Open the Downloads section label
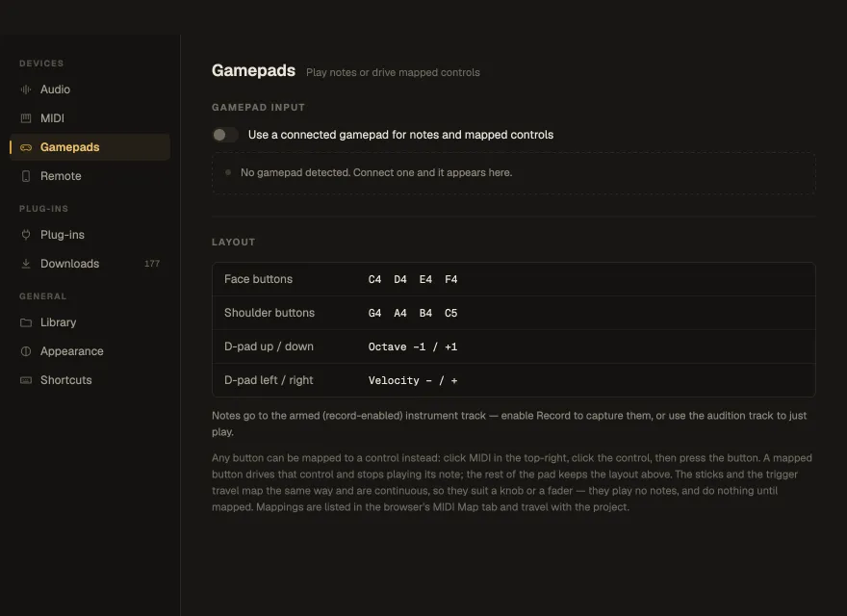Image resolution: width=847 pixels, height=616 pixels. pyautogui.click(x=69, y=263)
